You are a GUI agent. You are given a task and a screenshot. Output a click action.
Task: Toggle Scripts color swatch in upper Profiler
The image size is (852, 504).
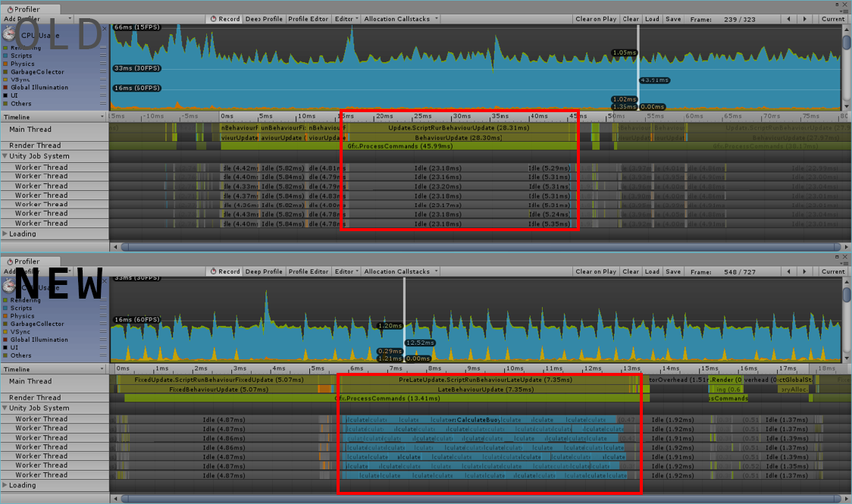tap(5, 55)
